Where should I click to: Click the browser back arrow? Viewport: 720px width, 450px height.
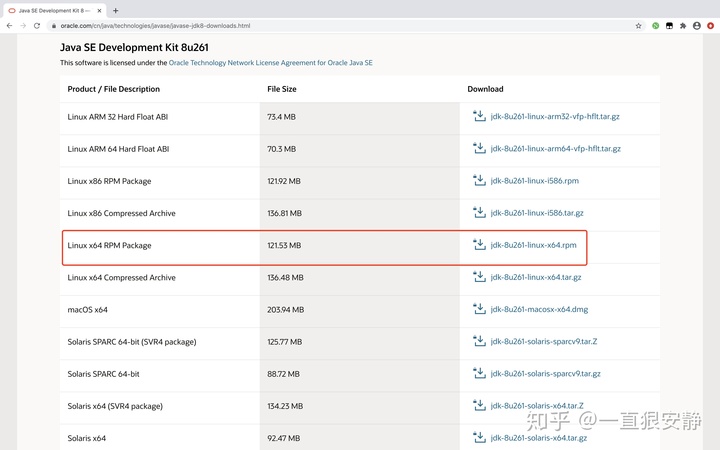pos(9,26)
